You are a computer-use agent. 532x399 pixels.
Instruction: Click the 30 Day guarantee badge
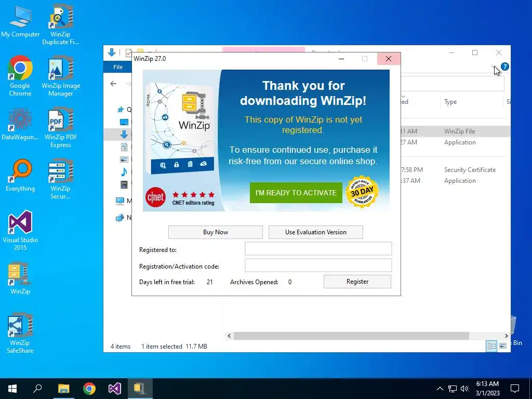(362, 192)
